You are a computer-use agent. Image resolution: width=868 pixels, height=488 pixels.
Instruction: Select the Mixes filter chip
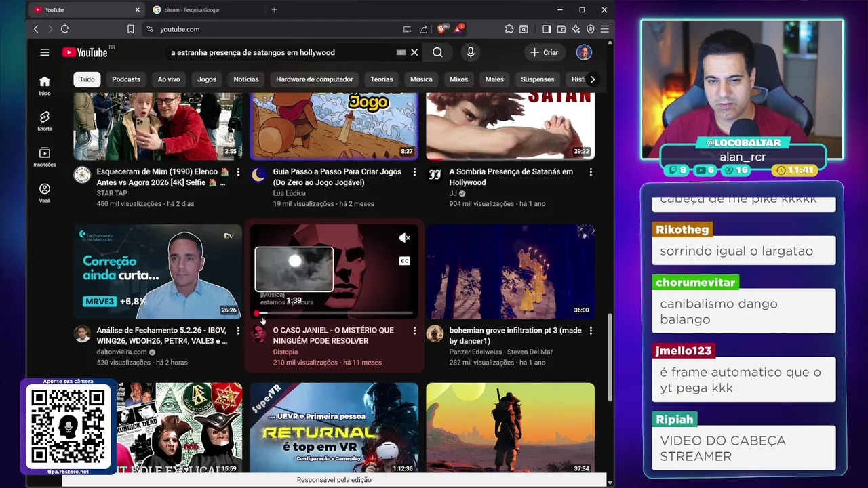(459, 79)
